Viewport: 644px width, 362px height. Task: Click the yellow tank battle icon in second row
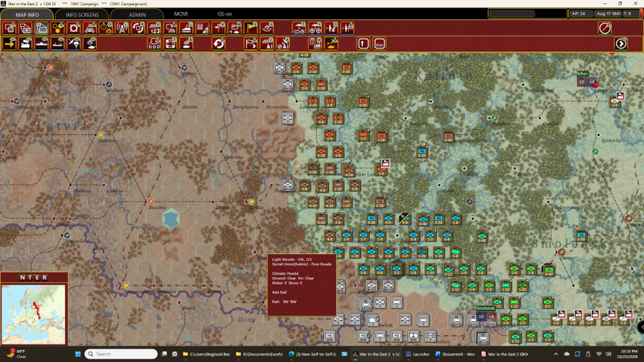click(x=331, y=43)
